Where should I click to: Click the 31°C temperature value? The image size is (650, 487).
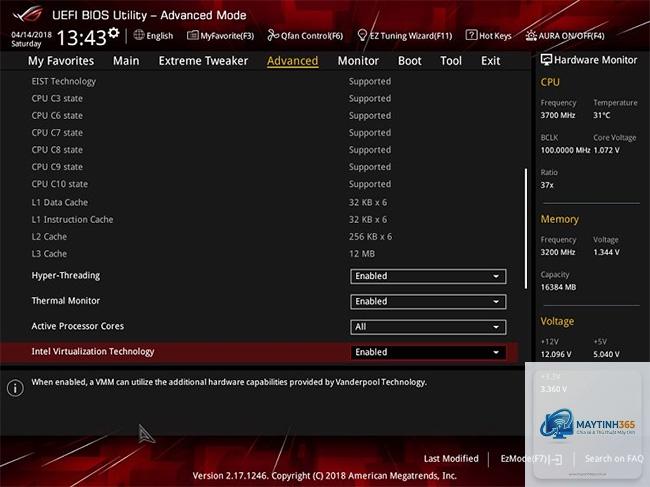(601, 115)
